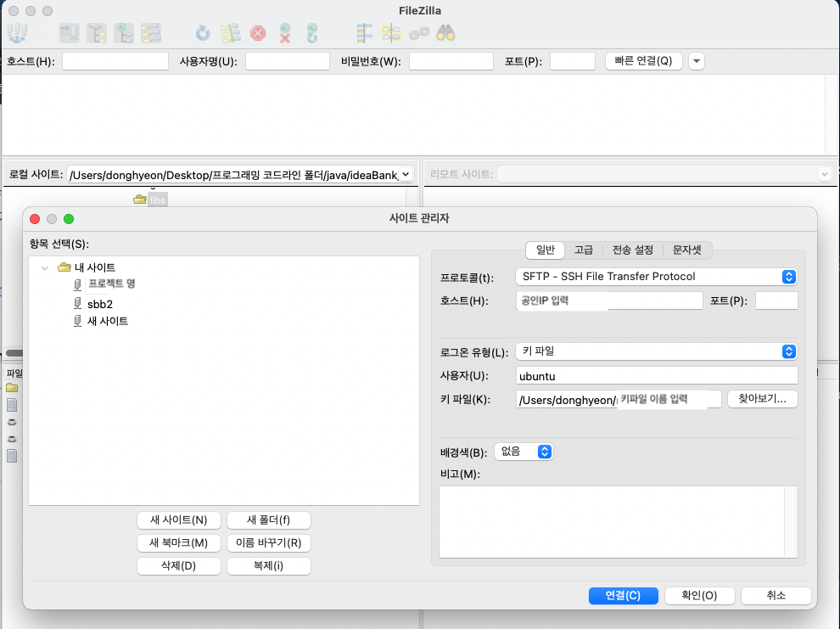The width and height of the screenshot is (840, 629).
Task: Switch to the 문자셋 tab
Action: pyautogui.click(x=686, y=250)
